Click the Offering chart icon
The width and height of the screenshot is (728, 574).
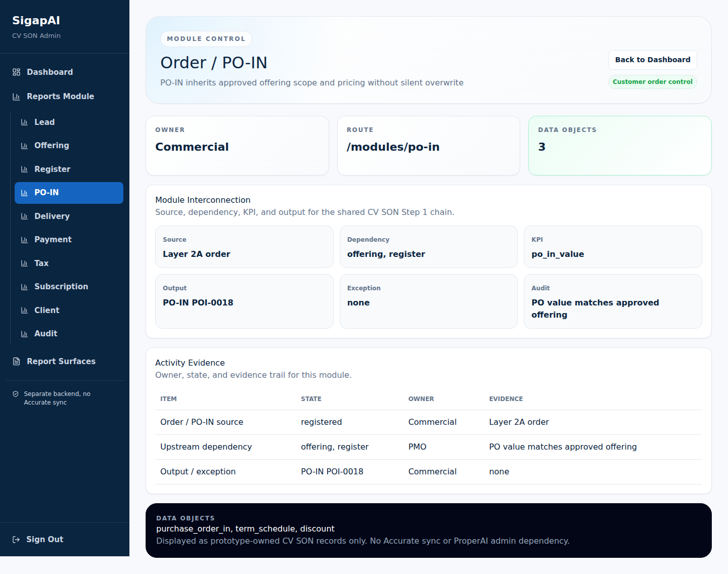24,146
